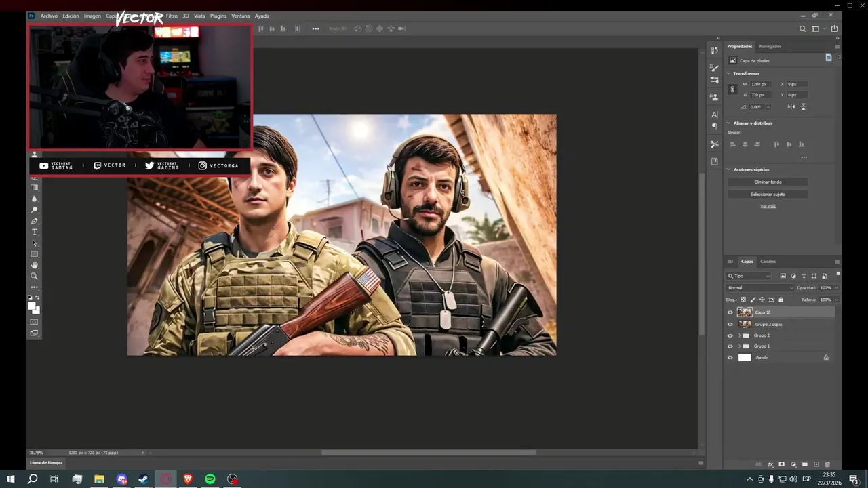Hide the Fondo background layer
868x488 pixels.
pos(730,357)
